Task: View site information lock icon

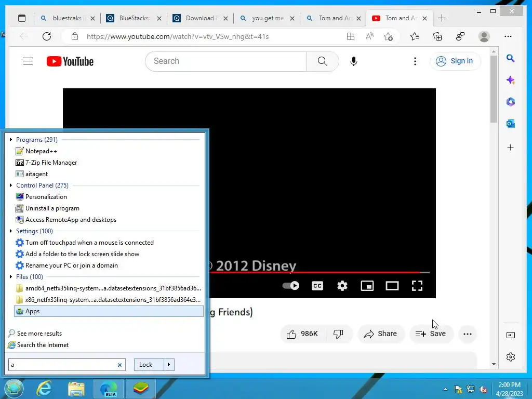Action: pos(75,36)
